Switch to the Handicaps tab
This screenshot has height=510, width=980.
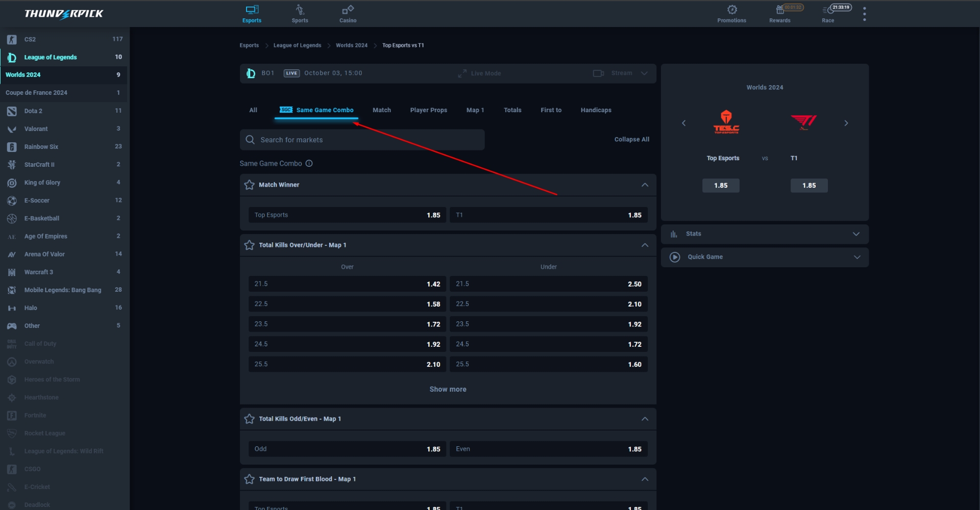(x=596, y=110)
